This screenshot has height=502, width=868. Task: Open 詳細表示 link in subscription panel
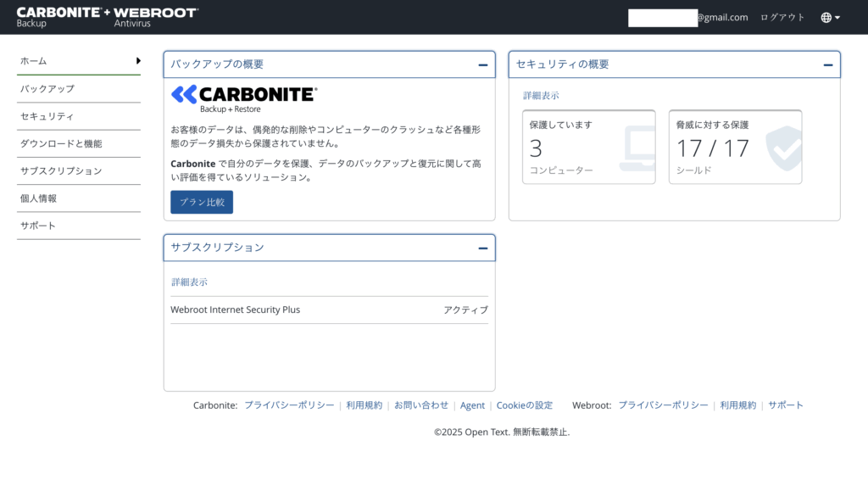[x=189, y=282]
